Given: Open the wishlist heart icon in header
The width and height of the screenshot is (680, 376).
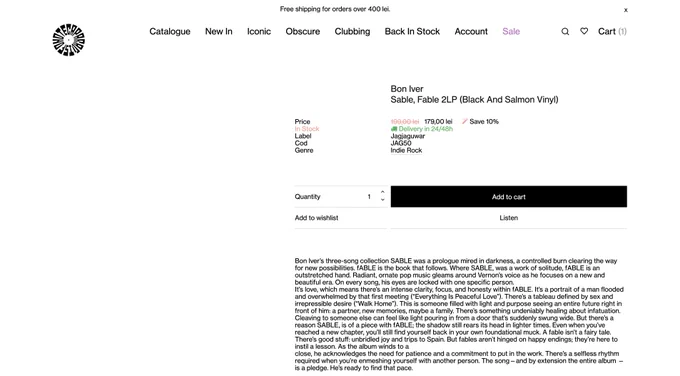Looking at the screenshot, I should tap(584, 31).
